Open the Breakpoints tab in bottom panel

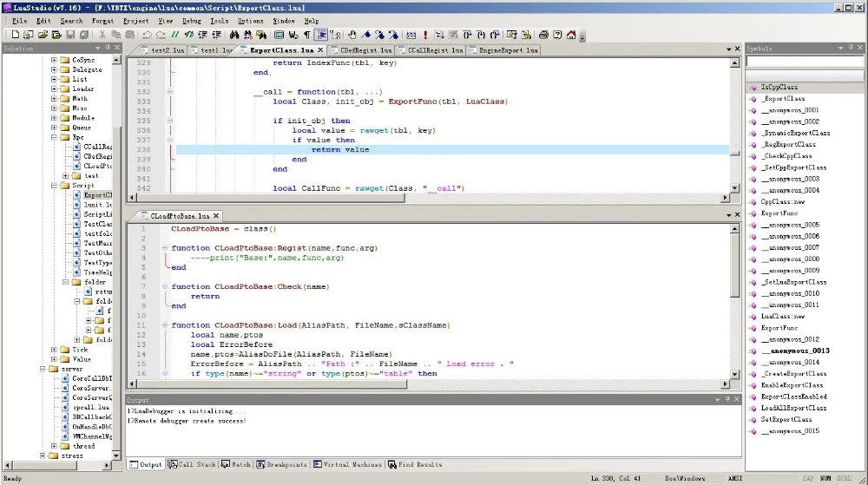pyautogui.click(x=281, y=465)
